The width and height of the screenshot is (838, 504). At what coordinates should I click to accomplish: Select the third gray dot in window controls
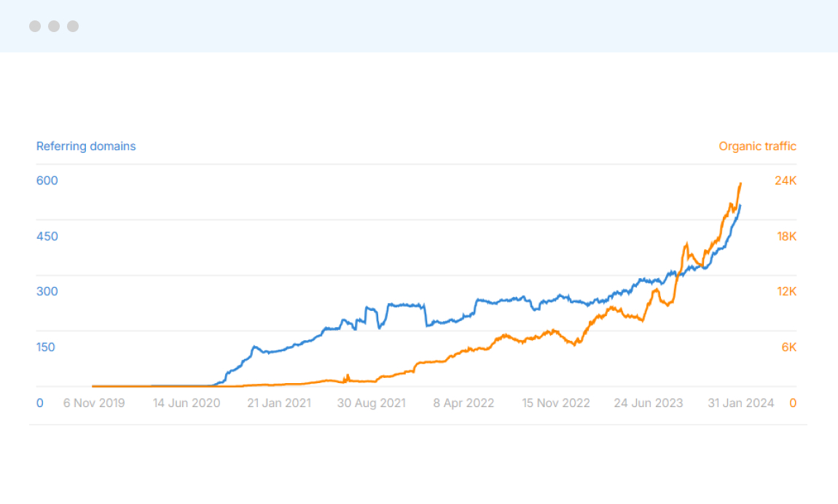click(x=72, y=25)
